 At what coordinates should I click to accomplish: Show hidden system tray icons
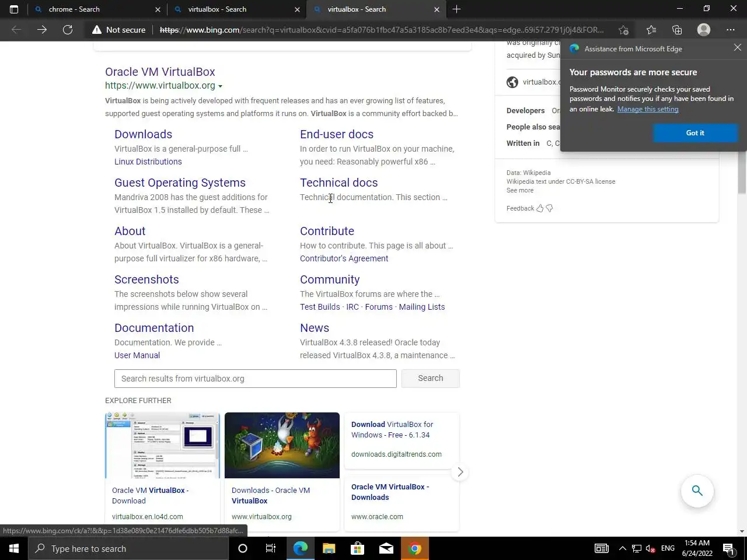pos(622,548)
